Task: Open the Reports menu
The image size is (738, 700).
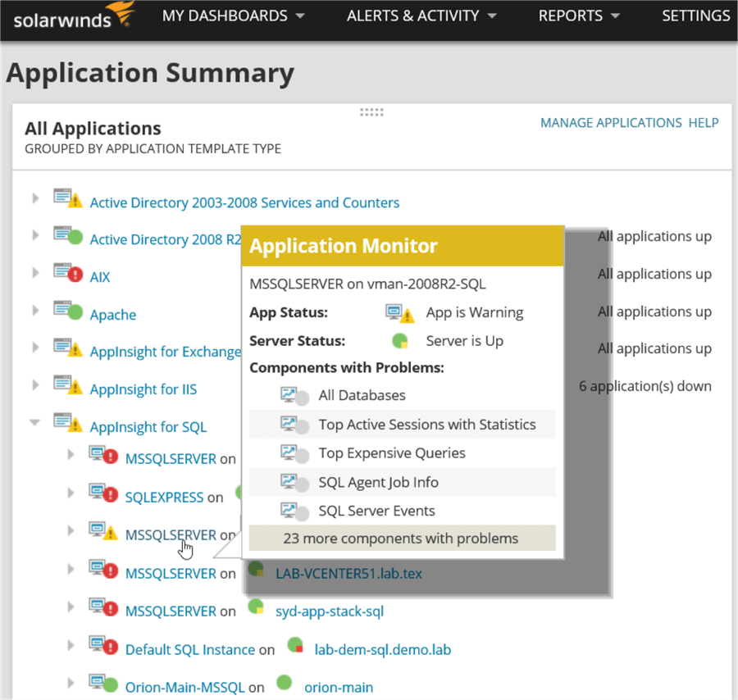Action: (x=578, y=16)
